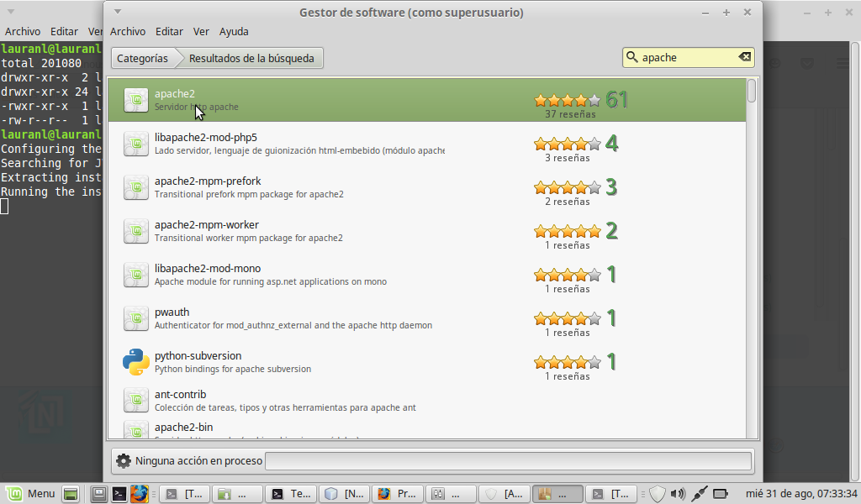This screenshot has width=861, height=504.
Task: Click the Resultados de la búsqueda breadcrumb
Action: click(x=251, y=58)
